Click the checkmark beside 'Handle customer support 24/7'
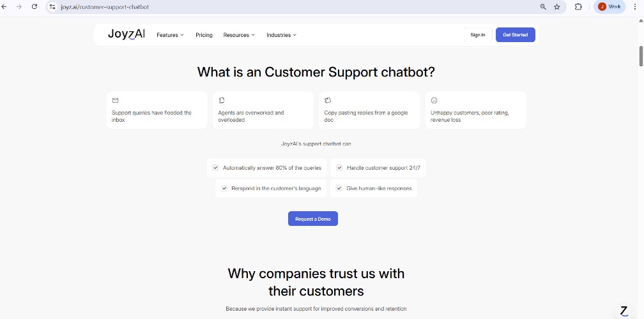 coord(340,168)
